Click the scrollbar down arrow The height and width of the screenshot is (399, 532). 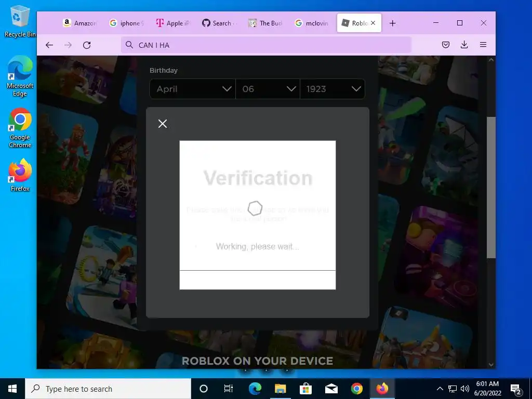pos(491,365)
